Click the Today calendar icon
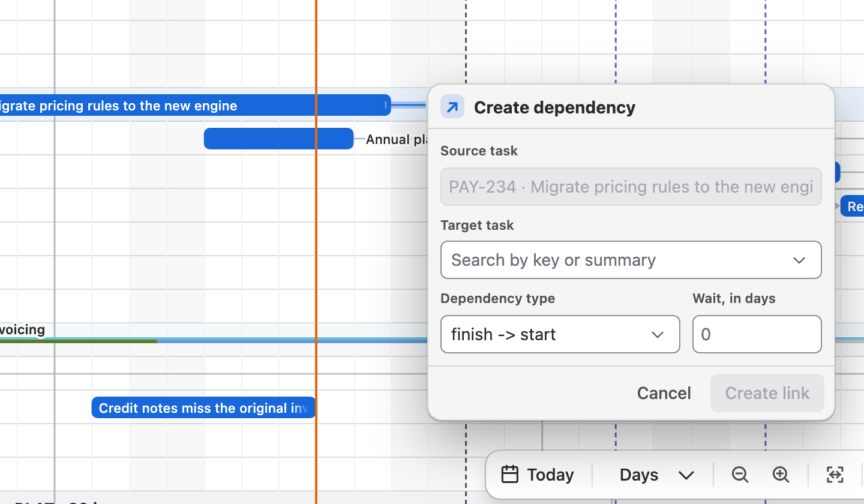 (509, 475)
